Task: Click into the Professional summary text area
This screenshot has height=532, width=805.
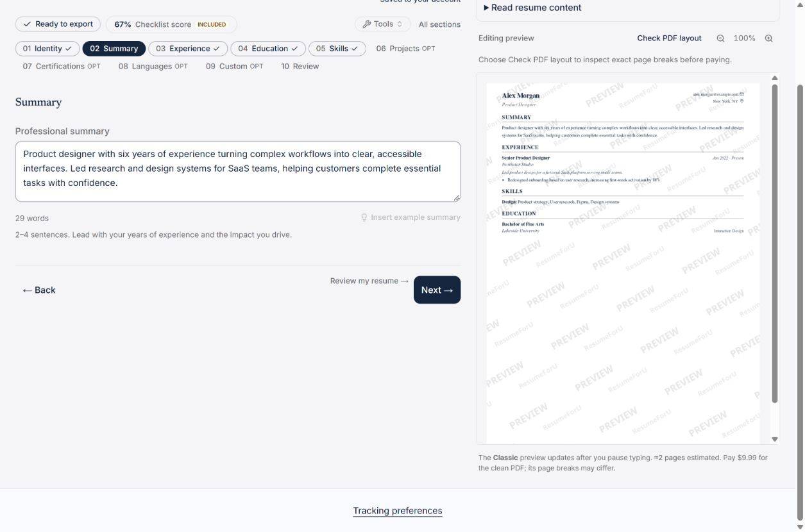Action: pos(238,172)
